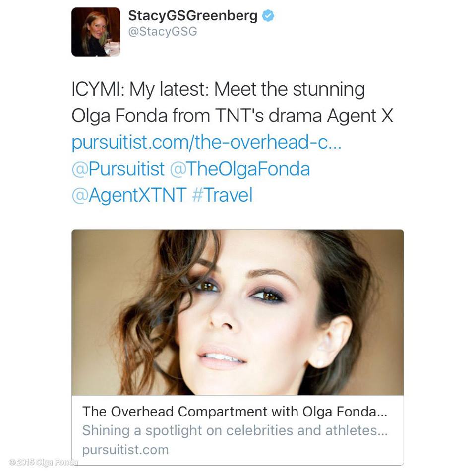
Task: Open StacyGSGreenberg's profile avatar photo
Action: point(96,32)
